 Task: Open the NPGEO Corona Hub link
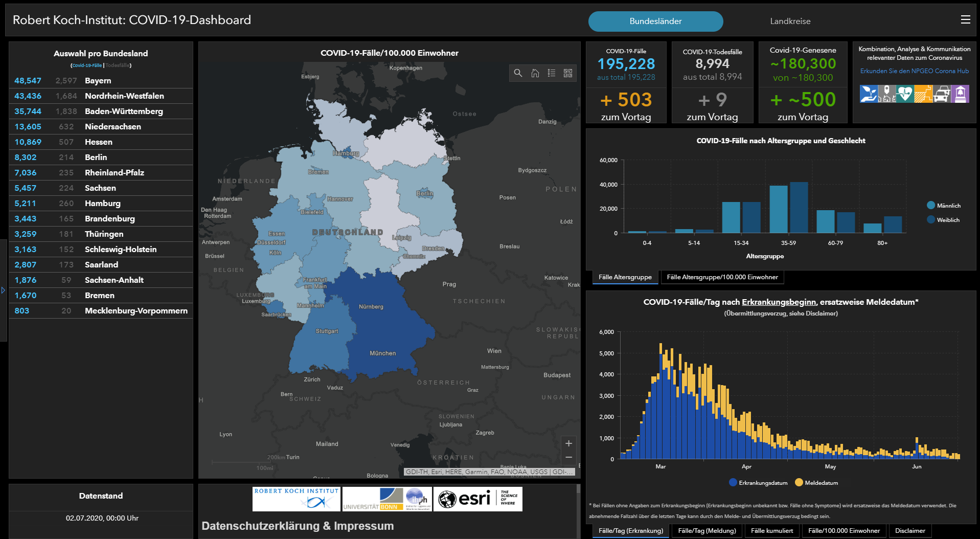[x=914, y=71]
